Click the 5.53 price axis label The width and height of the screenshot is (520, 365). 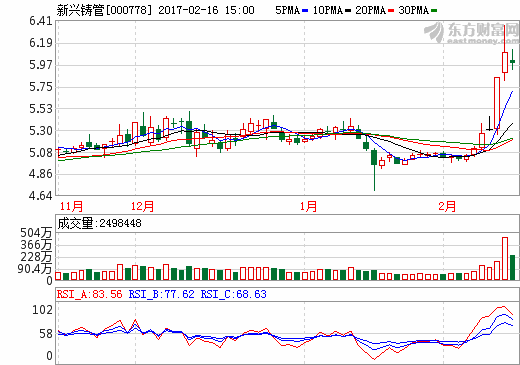click(x=41, y=109)
